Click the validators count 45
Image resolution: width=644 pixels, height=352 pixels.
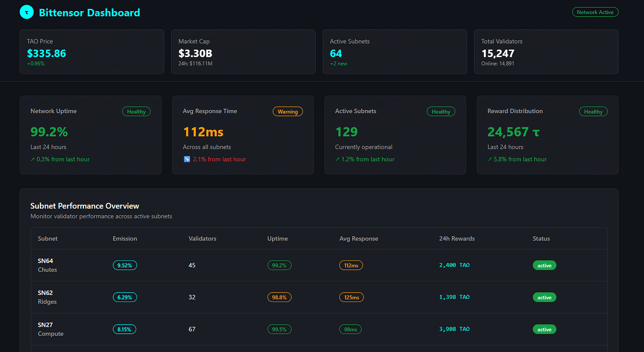192,265
